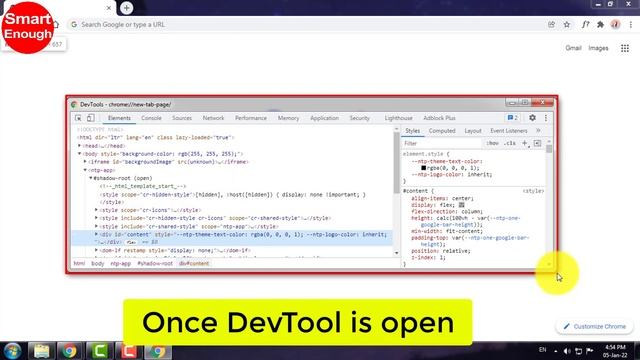Open Chrome profile avatar
640x360 pixels.
(616, 24)
